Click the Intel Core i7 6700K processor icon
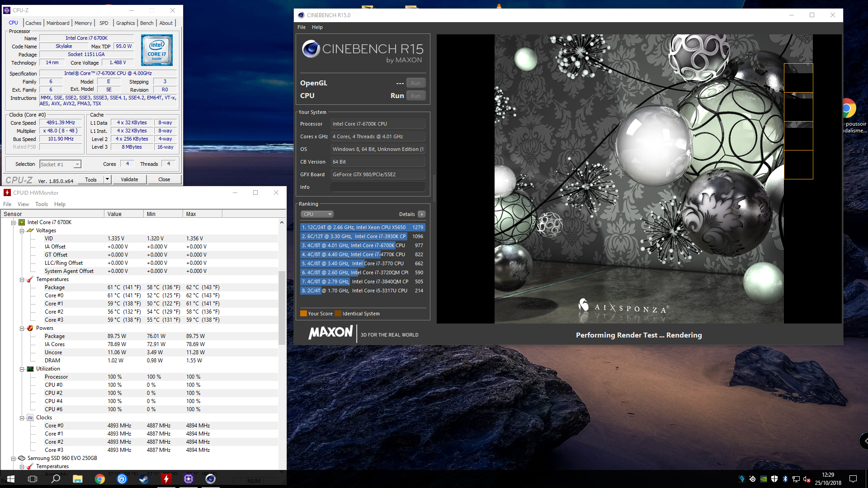The width and height of the screenshot is (868, 488). pos(22,222)
